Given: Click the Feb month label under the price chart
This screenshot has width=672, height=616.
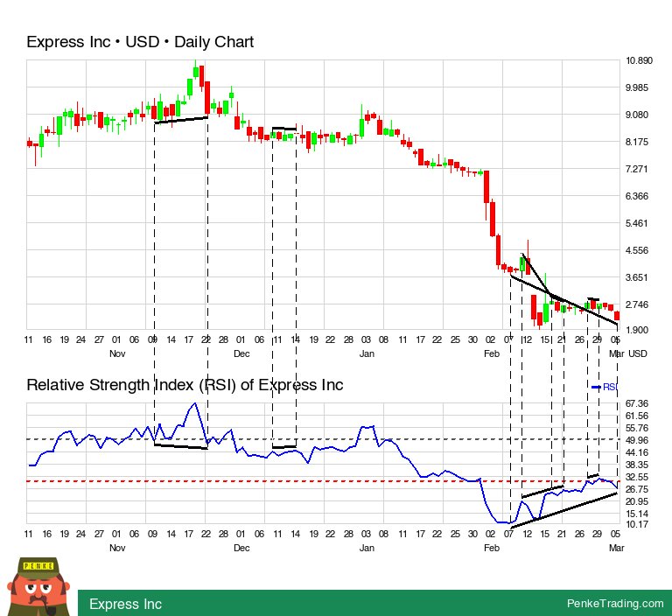Looking at the screenshot, I should 492,354.
